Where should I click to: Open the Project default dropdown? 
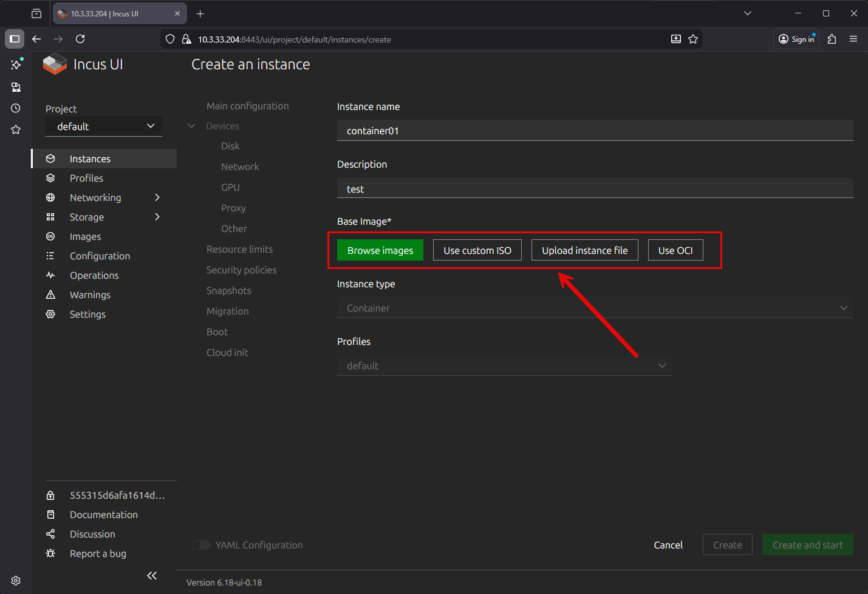pyautogui.click(x=104, y=126)
